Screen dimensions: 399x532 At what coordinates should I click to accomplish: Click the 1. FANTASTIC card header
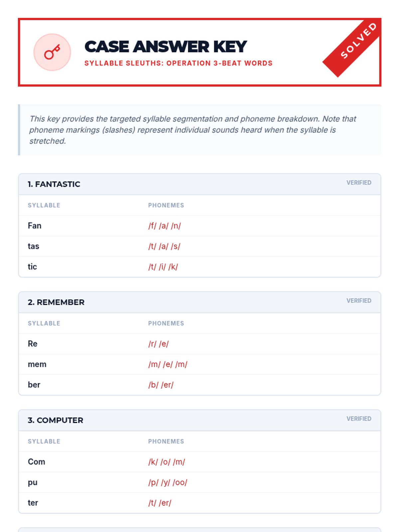(199, 184)
